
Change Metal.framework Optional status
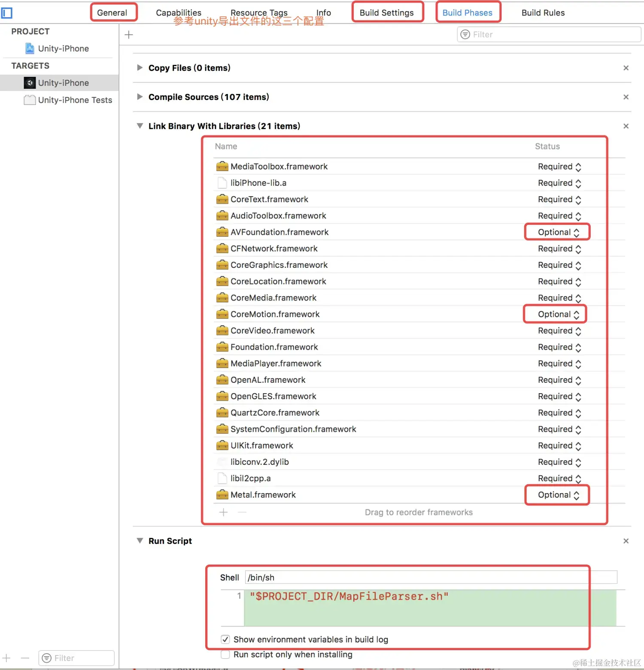point(558,495)
